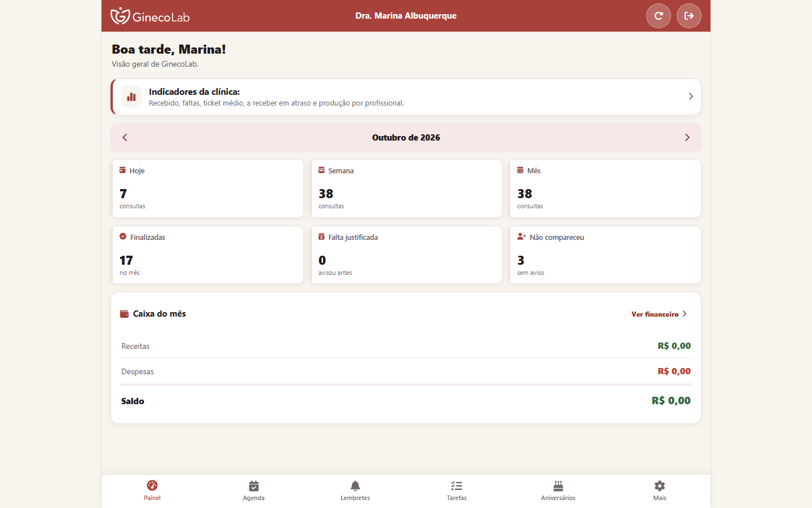Click the Não compareceu count of 3
The image size is (812, 508).
[x=521, y=260]
